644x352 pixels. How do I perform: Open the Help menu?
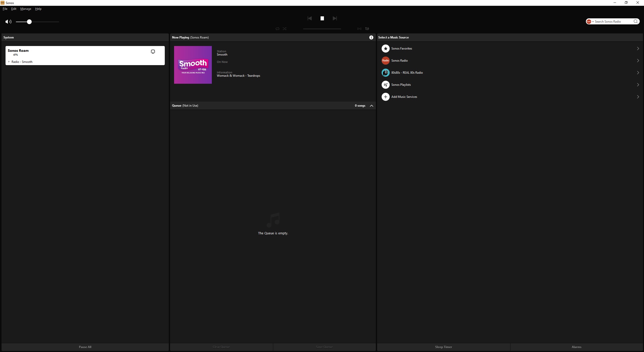tap(38, 9)
